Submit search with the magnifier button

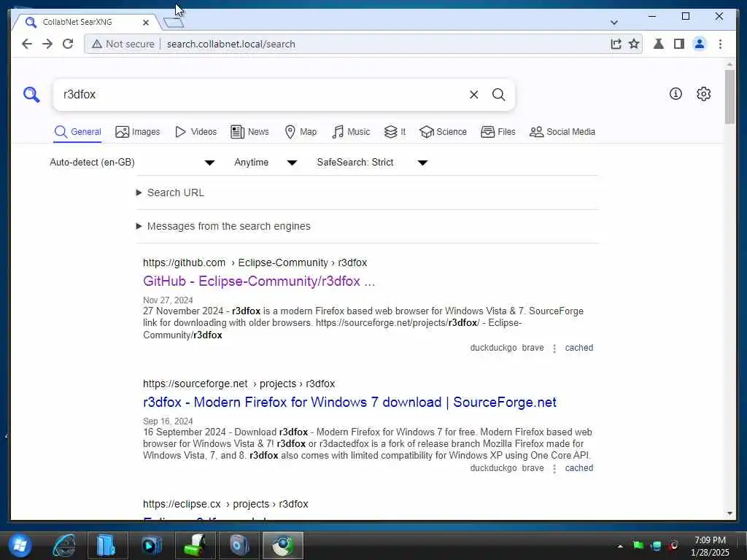tap(498, 95)
